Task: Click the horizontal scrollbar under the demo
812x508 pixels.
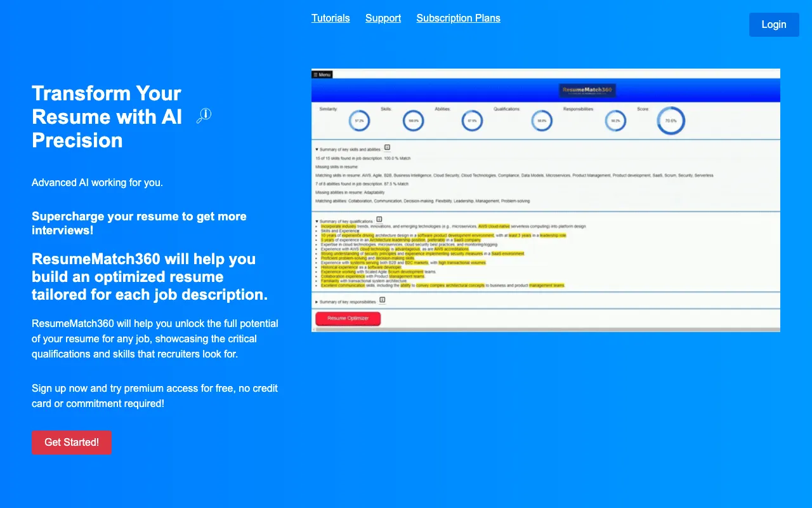Action: pos(546,330)
